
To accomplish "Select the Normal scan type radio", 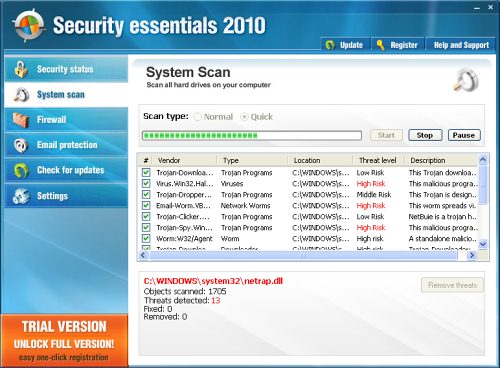I will pyautogui.click(x=198, y=117).
